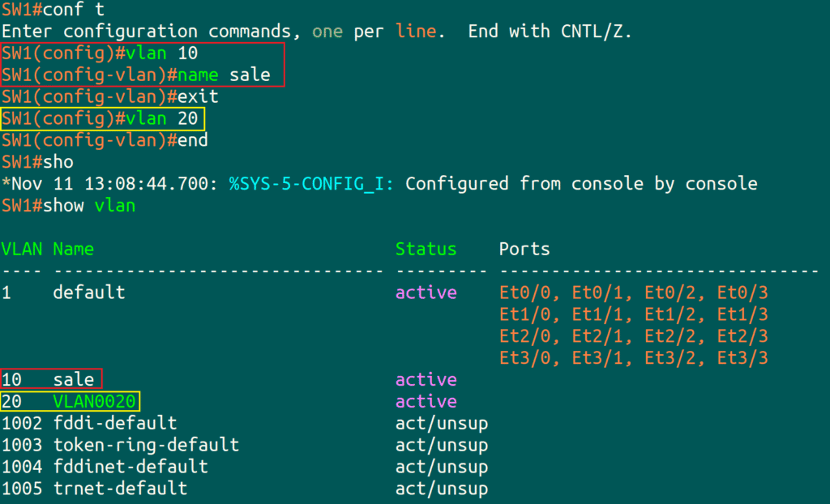Click the "end" command text
Screen dimensions: 830x504
pos(193,140)
